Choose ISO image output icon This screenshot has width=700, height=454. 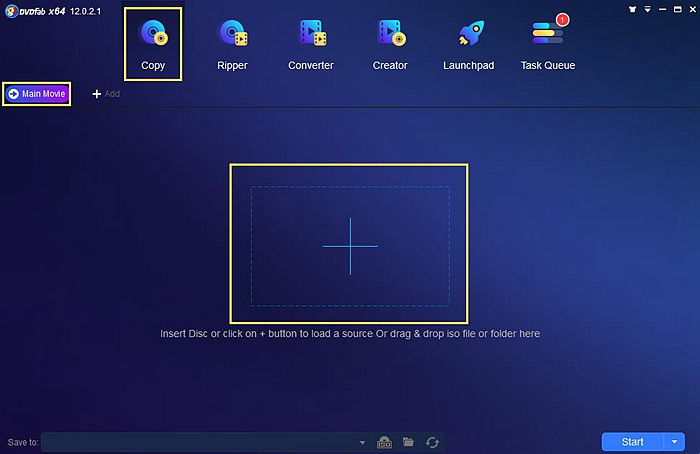384,442
